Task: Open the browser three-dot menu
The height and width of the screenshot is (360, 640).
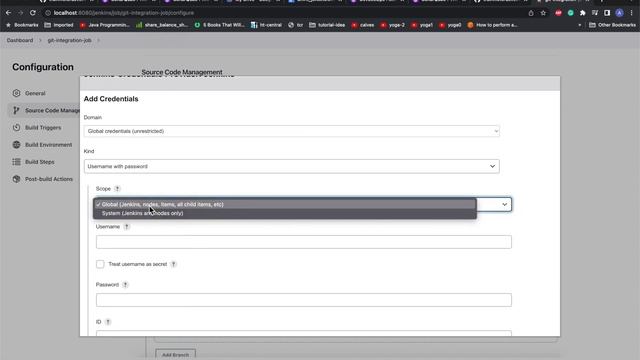Action: coord(632,13)
